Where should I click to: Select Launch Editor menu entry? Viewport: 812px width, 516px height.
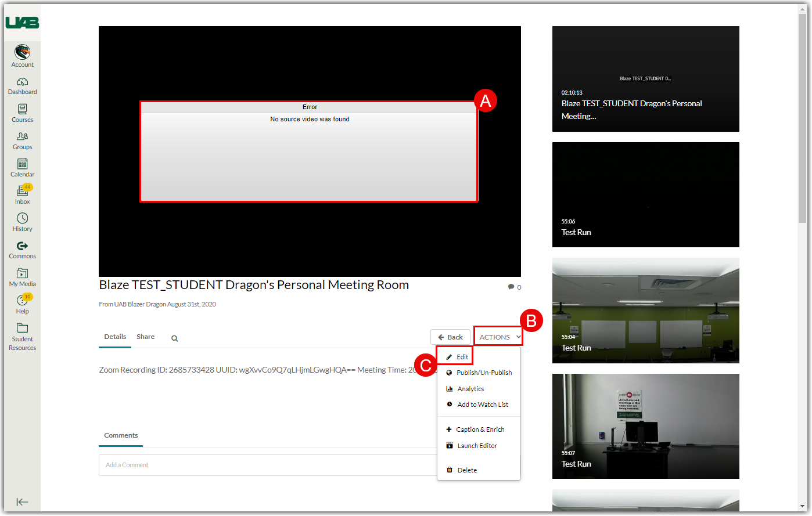[x=477, y=446]
